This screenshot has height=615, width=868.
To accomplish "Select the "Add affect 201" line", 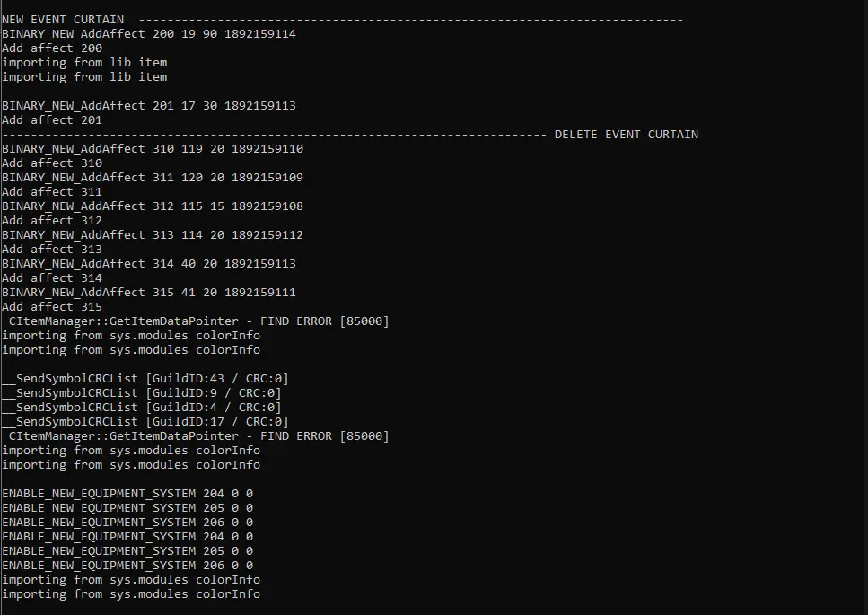I will (52, 120).
